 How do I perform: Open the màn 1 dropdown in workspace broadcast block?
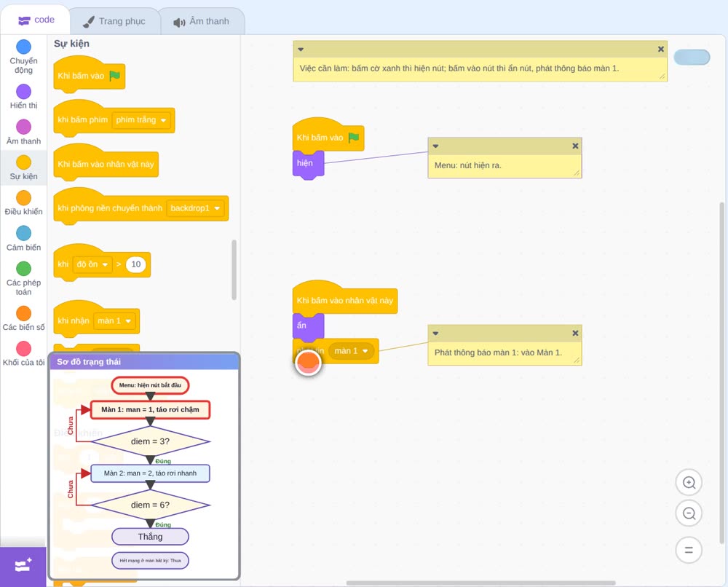pyautogui.click(x=351, y=351)
